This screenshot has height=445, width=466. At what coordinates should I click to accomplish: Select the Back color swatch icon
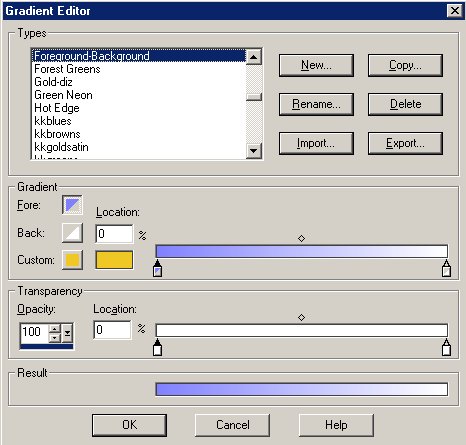(72, 233)
